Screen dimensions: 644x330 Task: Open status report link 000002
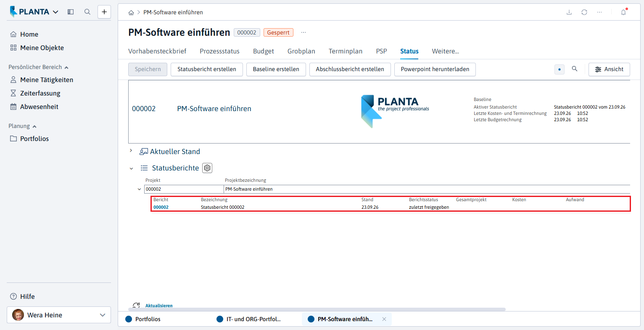click(x=161, y=207)
